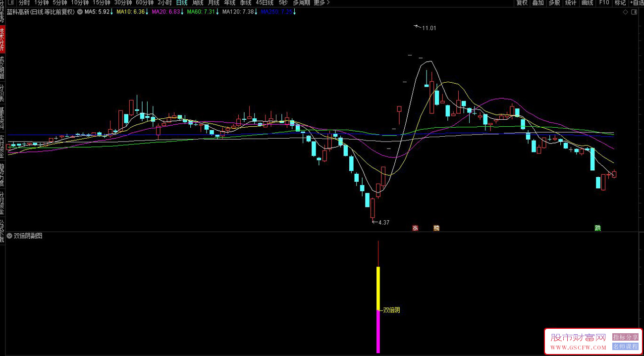
Task: Open the 画线 drawing tools
Action: 587,2
